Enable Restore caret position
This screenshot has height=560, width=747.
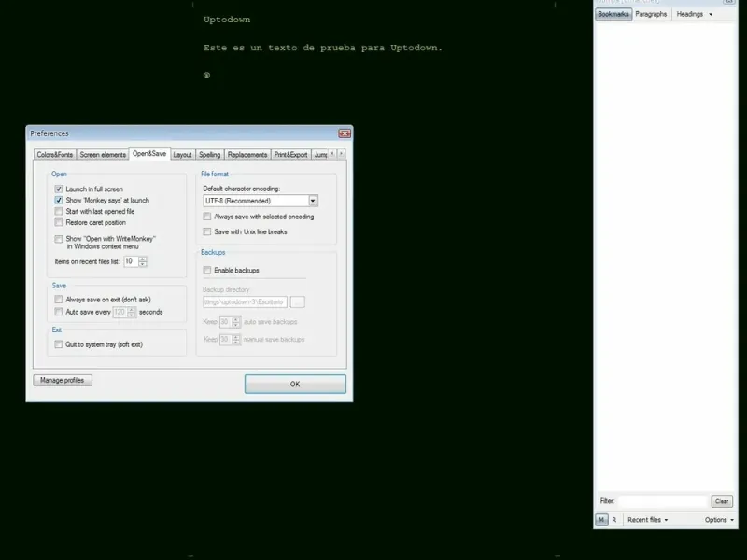click(x=59, y=222)
